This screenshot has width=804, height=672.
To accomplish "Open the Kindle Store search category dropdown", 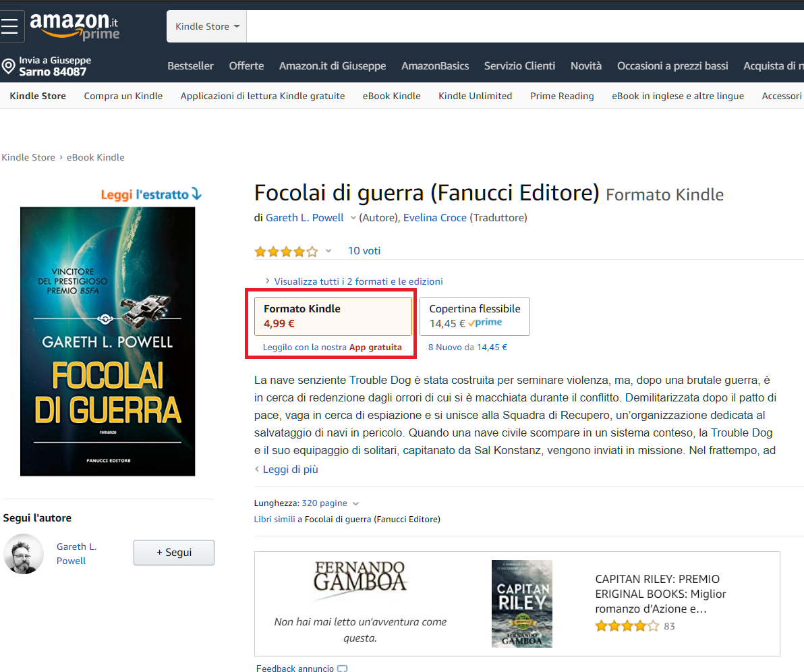I will pyautogui.click(x=206, y=26).
